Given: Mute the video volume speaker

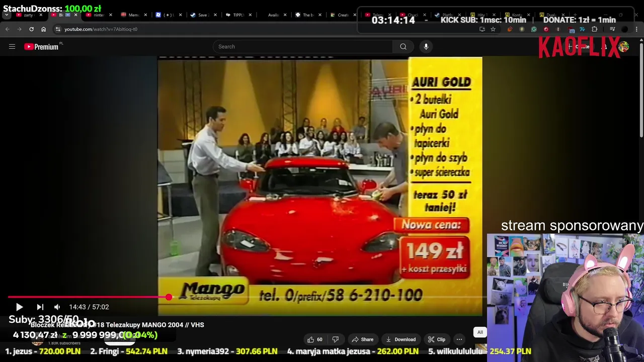Looking at the screenshot, I should 57,307.
